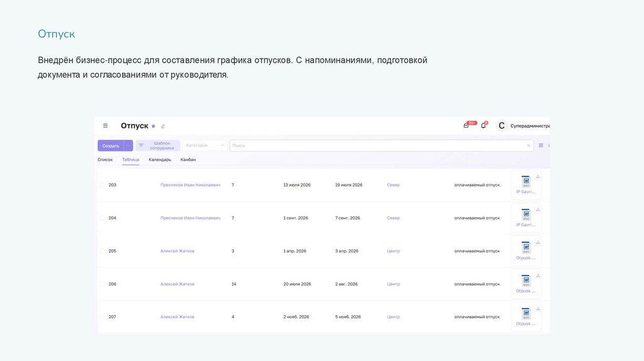Select the checkbox for row 205

point(102,251)
